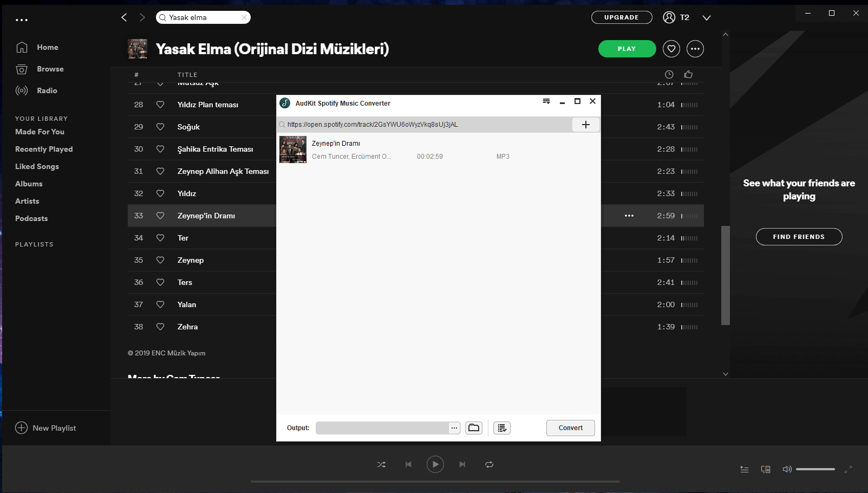Like track 35 Zeynep
Screen dimensions: 868x493
click(x=160, y=260)
